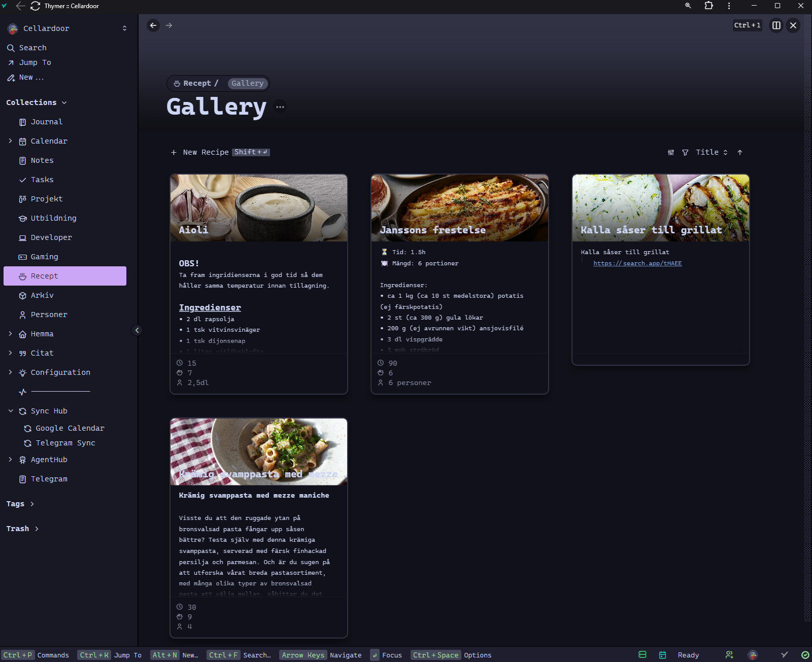Open the Telegram collection
This screenshot has height=662, width=812.
tap(65, 479)
